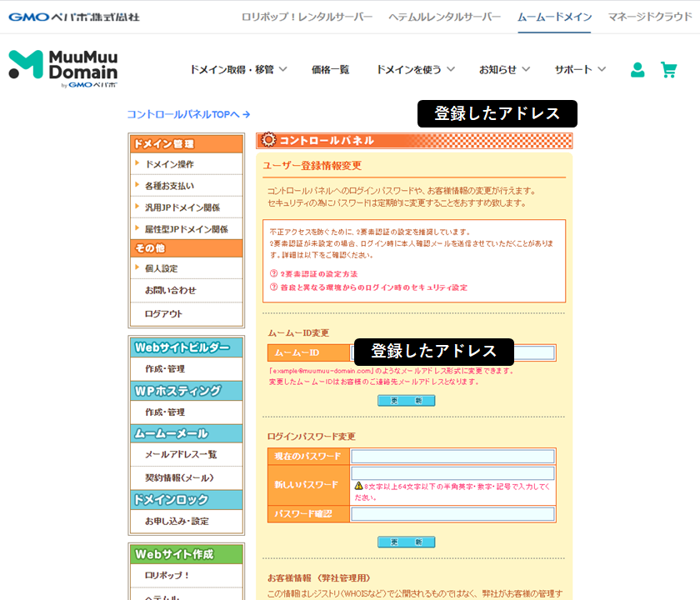700x600 pixels.
Task: Click the ムームーID input field
Action: pos(452,352)
